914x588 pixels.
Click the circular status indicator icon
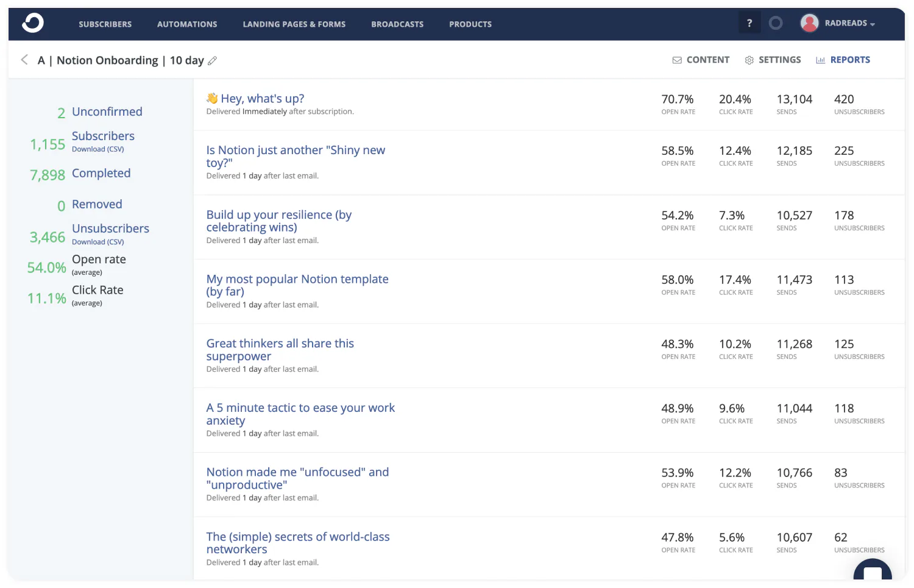click(776, 23)
